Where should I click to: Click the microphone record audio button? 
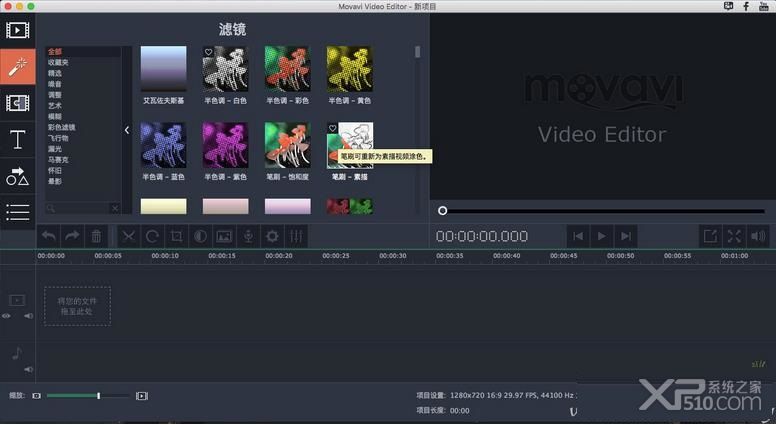tap(248, 236)
